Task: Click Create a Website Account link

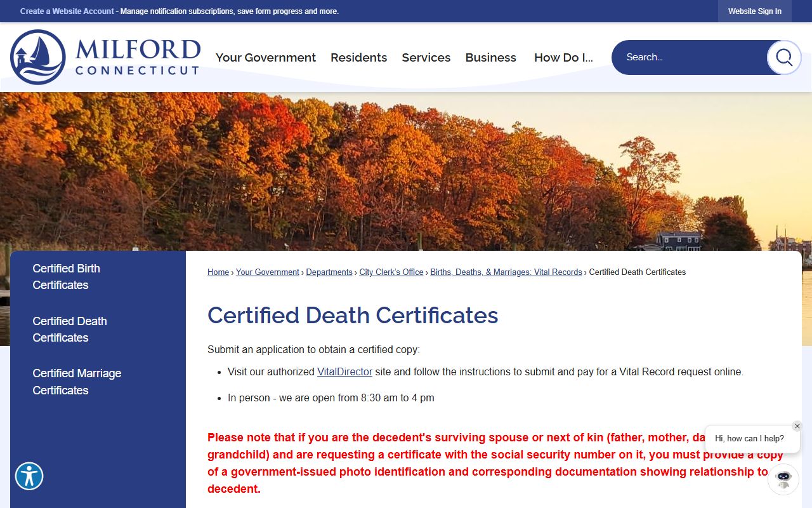Action: click(67, 11)
